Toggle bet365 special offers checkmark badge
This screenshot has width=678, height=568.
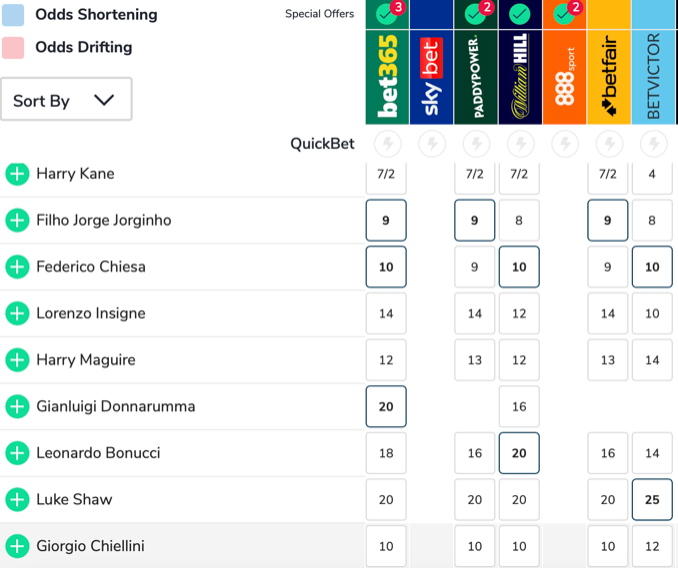(387, 15)
